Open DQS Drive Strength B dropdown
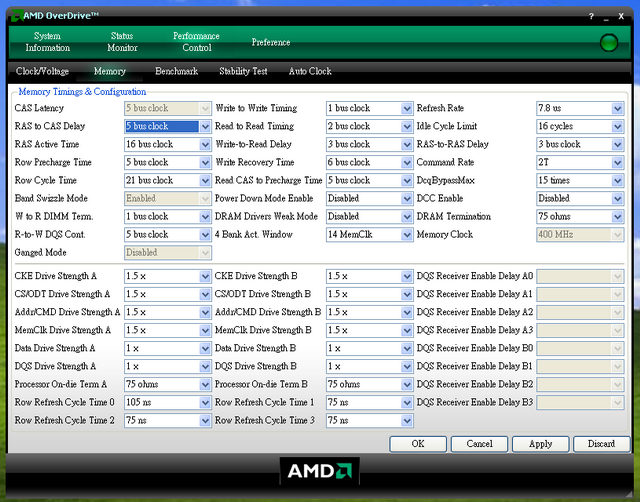 pos(369,366)
